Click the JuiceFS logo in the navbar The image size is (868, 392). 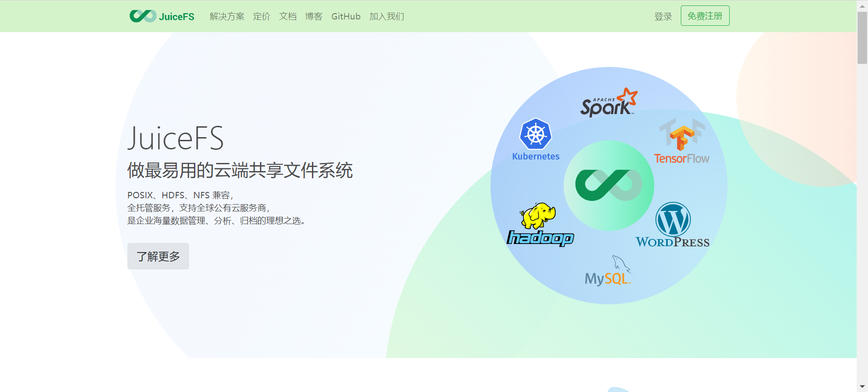coord(162,16)
